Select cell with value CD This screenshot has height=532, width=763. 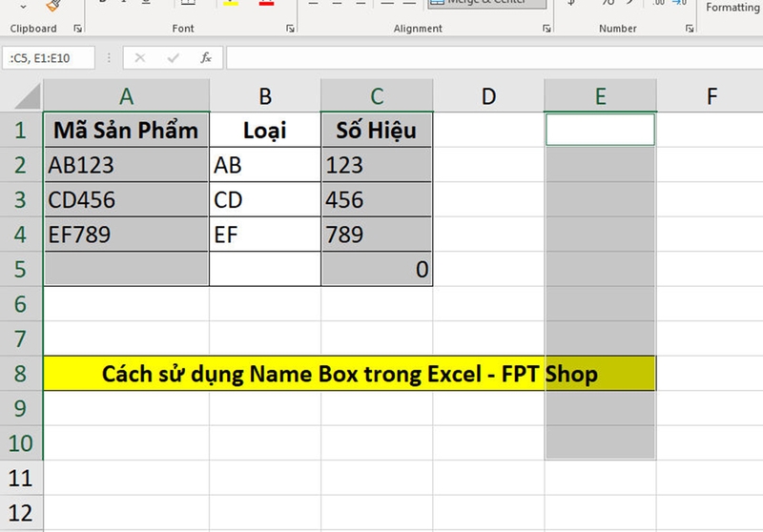pyautogui.click(x=265, y=200)
